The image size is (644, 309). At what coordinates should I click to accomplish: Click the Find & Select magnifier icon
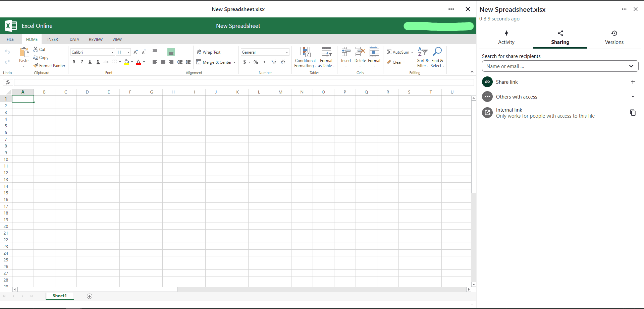[x=437, y=52]
